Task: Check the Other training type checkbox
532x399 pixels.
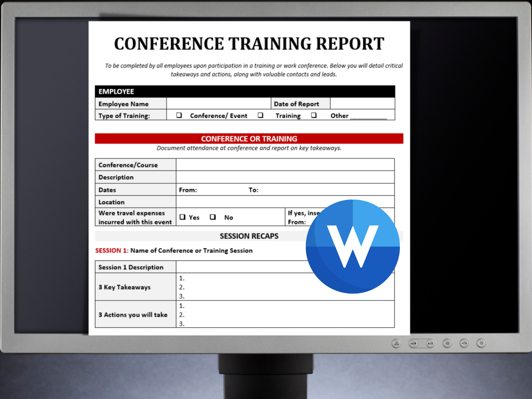Action: (314, 115)
